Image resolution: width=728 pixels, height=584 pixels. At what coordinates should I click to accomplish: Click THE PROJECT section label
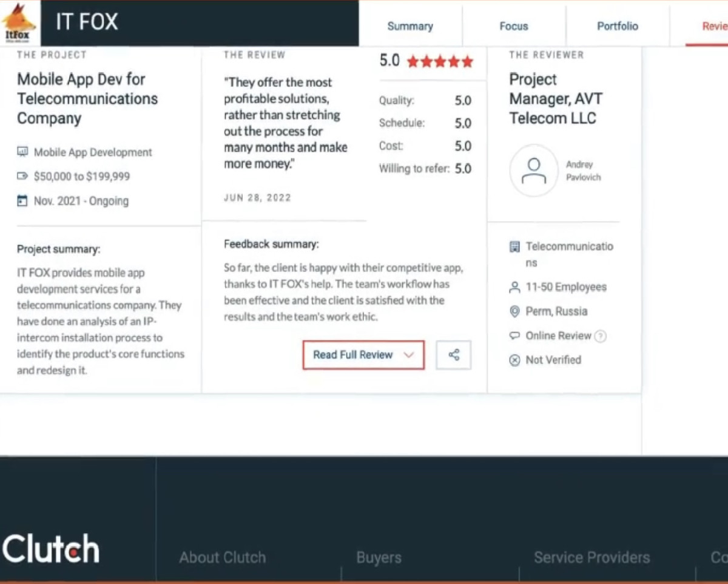tap(52, 55)
